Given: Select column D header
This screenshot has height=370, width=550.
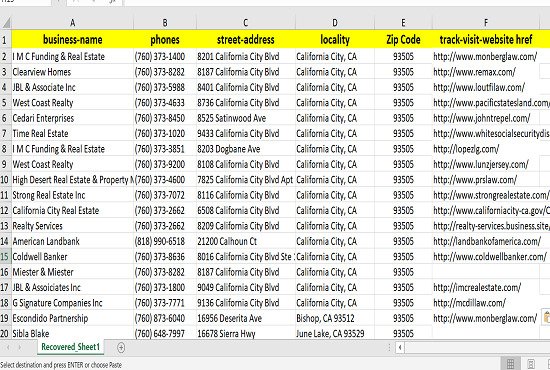Looking at the screenshot, I should [x=335, y=23].
